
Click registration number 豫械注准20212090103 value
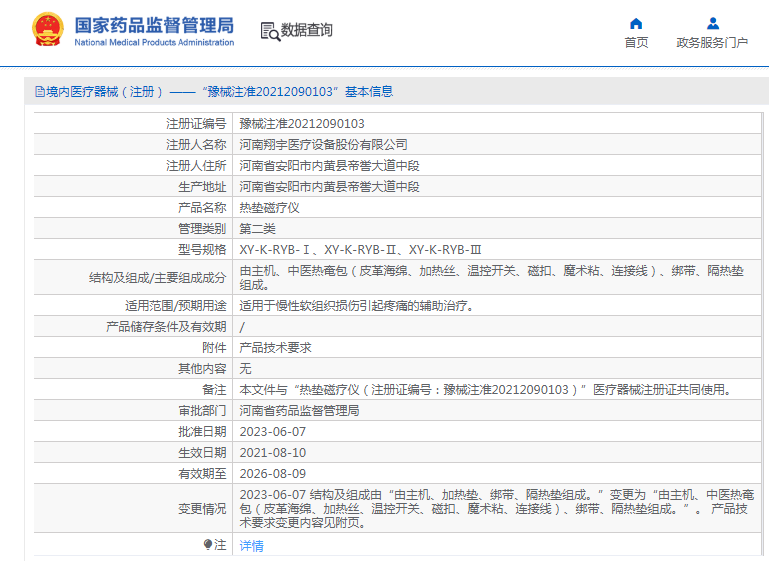point(302,124)
